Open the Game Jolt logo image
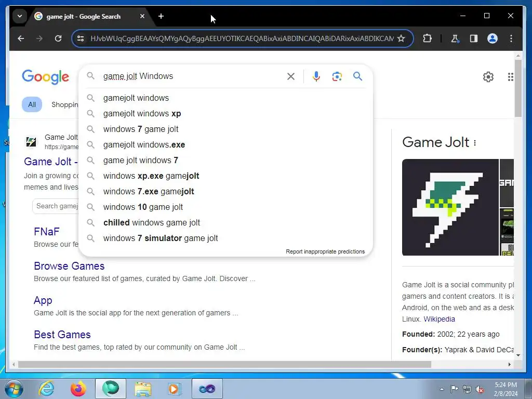 (x=450, y=207)
